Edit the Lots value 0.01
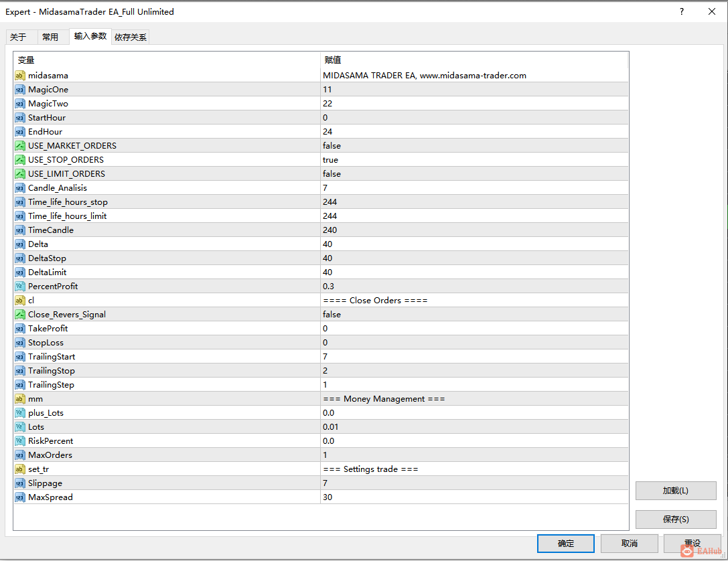The height and width of the screenshot is (561, 728). (330, 427)
